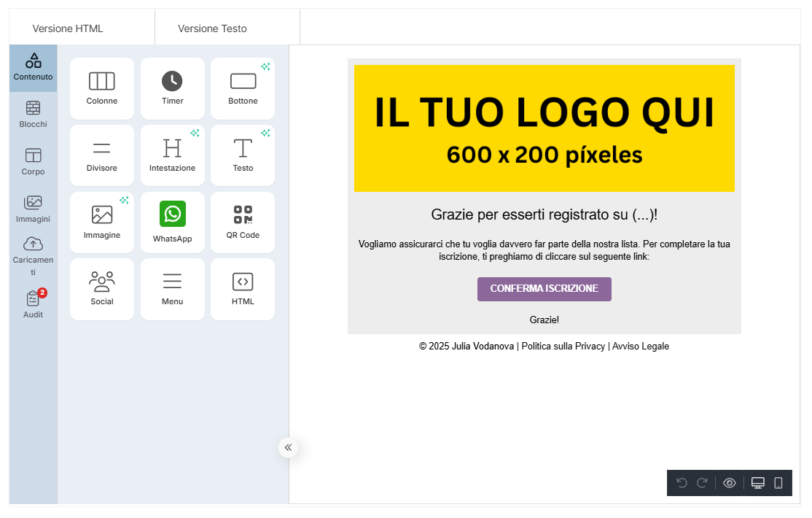Switch to mobile view mode
Screen dimensions: 812x518
coord(778,483)
